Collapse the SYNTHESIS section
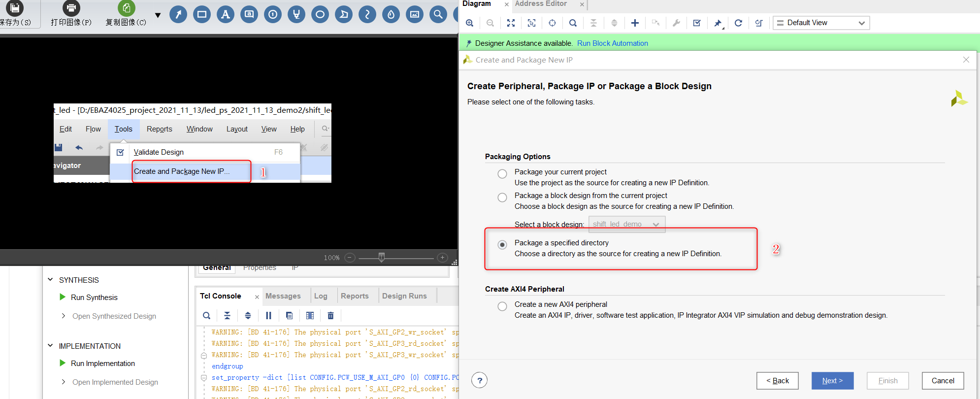The image size is (980, 399). 50,279
